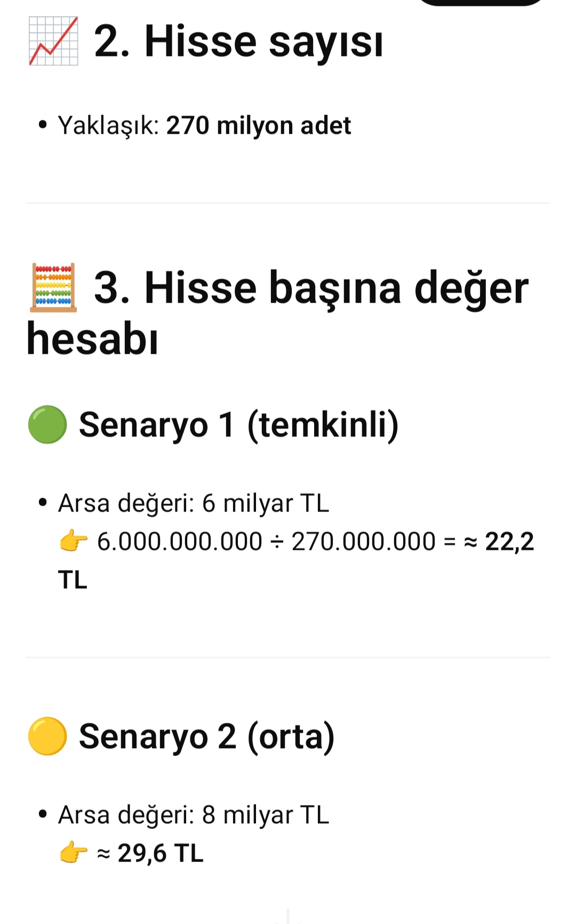Click the "Arsa değeri: 8 milyar TL" line
This screenshot has height=924, width=576.
(194, 815)
